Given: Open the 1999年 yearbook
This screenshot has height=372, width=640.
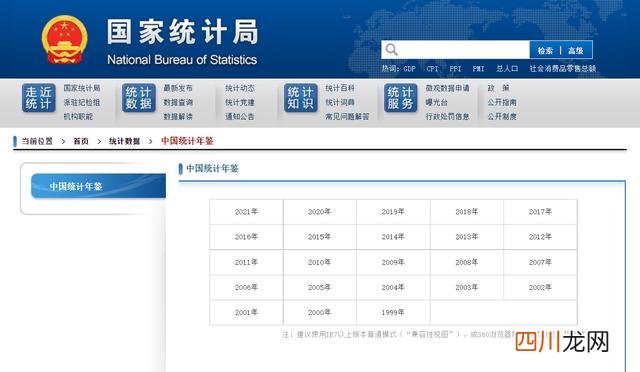Looking at the screenshot, I should (x=393, y=312).
